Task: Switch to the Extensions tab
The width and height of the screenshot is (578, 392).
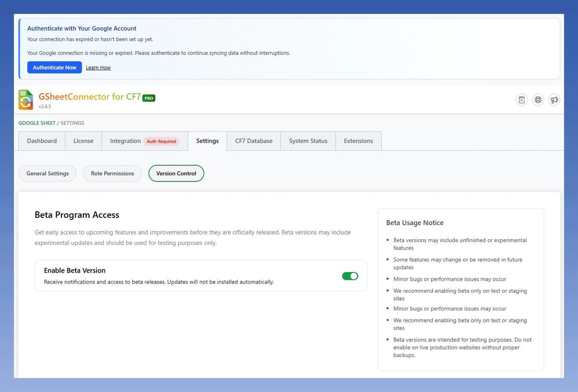Action: (x=359, y=141)
